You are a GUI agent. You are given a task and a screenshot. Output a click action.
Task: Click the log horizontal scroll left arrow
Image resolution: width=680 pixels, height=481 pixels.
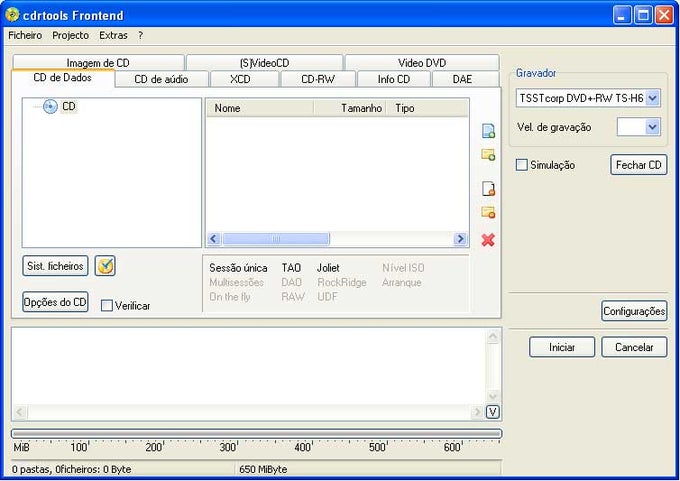(20, 412)
